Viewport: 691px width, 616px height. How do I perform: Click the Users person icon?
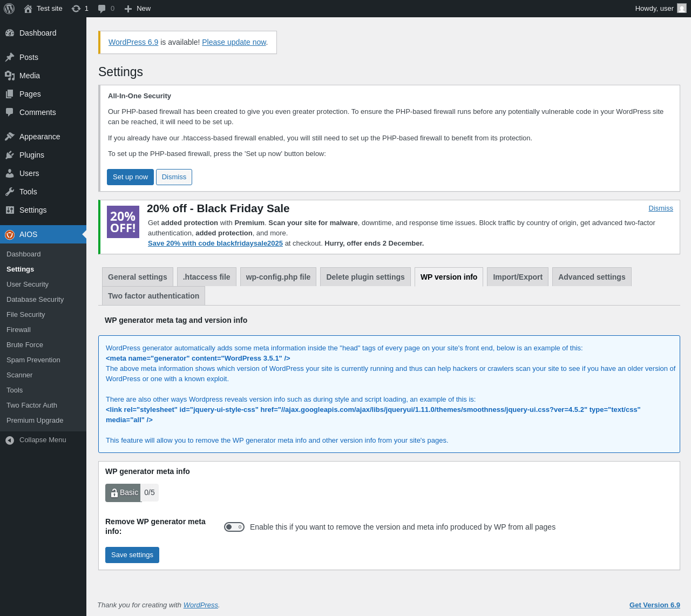pos(10,173)
